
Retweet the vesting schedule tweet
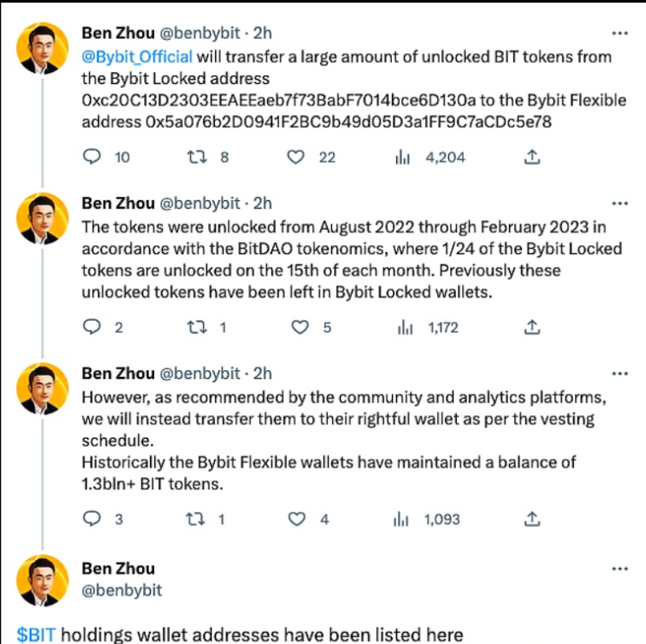tap(198, 519)
